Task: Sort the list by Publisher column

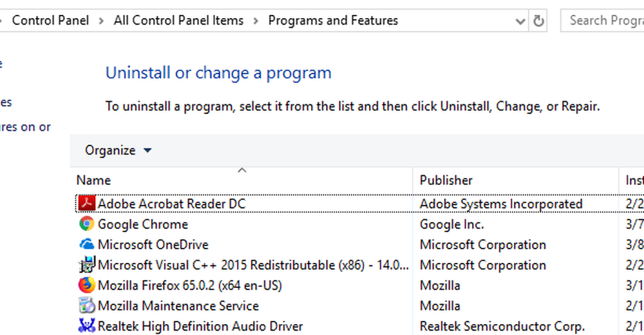Action: (x=446, y=180)
